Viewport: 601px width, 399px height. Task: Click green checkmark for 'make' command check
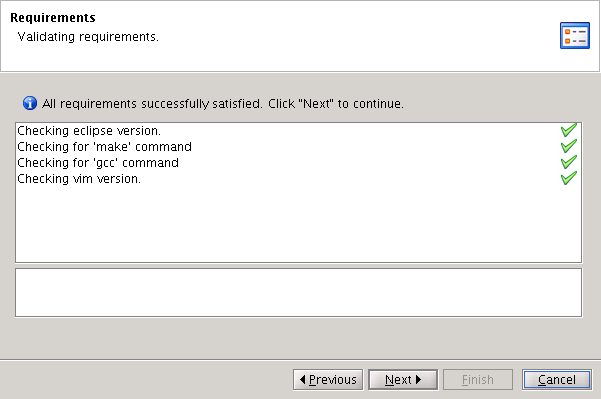pyautogui.click(x=569, y=146)
